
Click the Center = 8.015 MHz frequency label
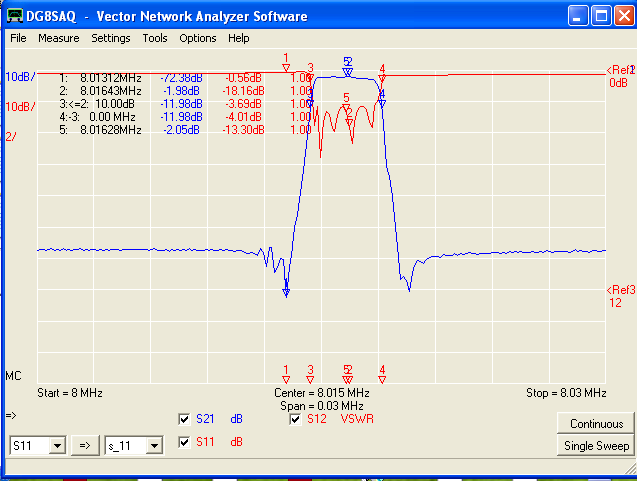320,393
